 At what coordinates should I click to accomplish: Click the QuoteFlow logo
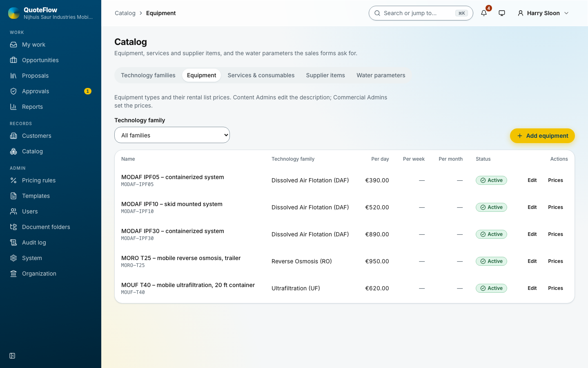(x=13, y=13)
